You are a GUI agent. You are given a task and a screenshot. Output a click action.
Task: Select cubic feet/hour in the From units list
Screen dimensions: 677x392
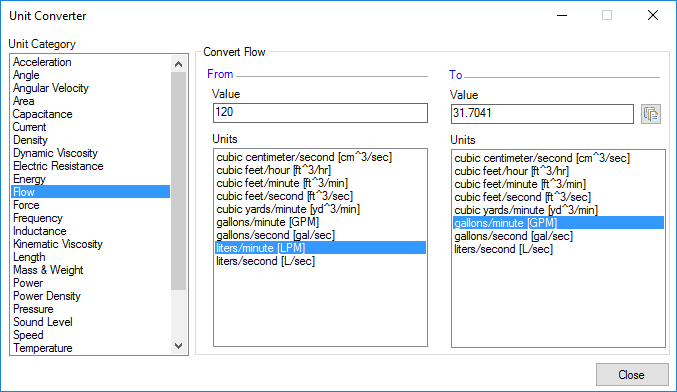pos(274,170)
